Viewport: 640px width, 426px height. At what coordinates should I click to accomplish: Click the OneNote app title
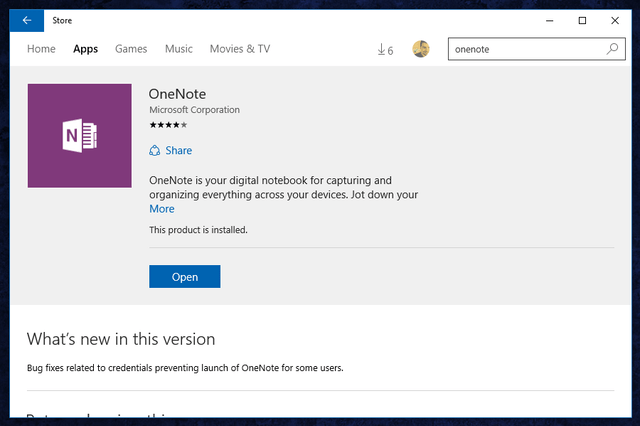click(177, 94)
